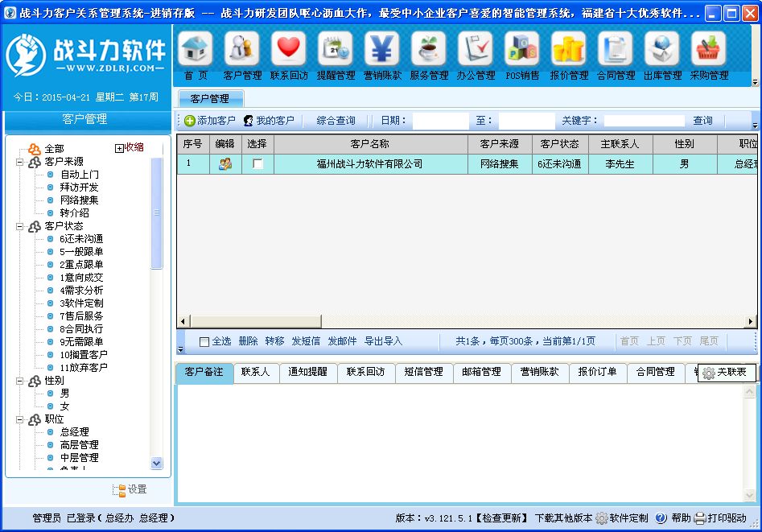Open the POS销售 blocks icon
762x532 pixels.
tap(522, 48)
